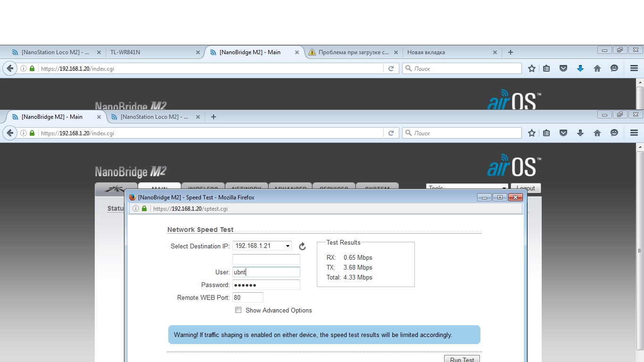Click the Password field
The height and width of the screenshot is (362, 644).
coord(266,285)
